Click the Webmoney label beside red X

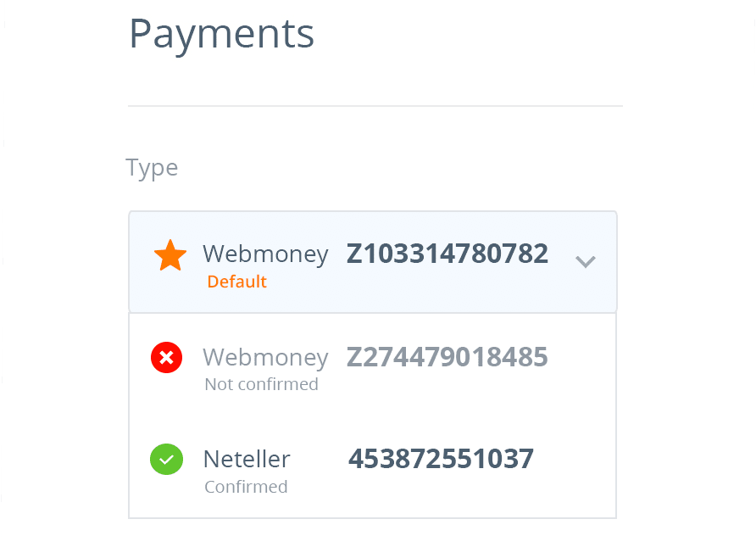[265, 358]
